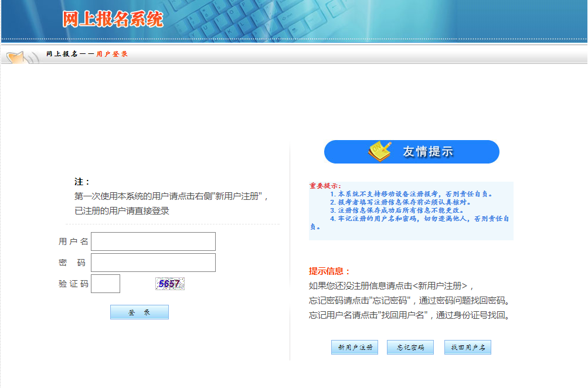Click the 忘记密码 forgot password button
The height and width of the screenshot is (388, 588).
tap(410, 348)
